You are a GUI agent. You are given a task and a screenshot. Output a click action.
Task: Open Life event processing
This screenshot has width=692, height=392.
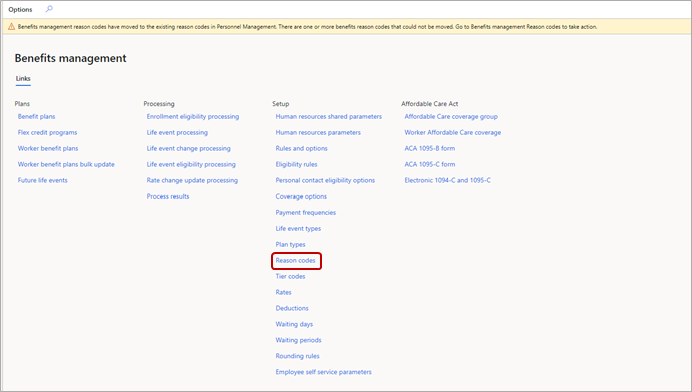point(177,132)
